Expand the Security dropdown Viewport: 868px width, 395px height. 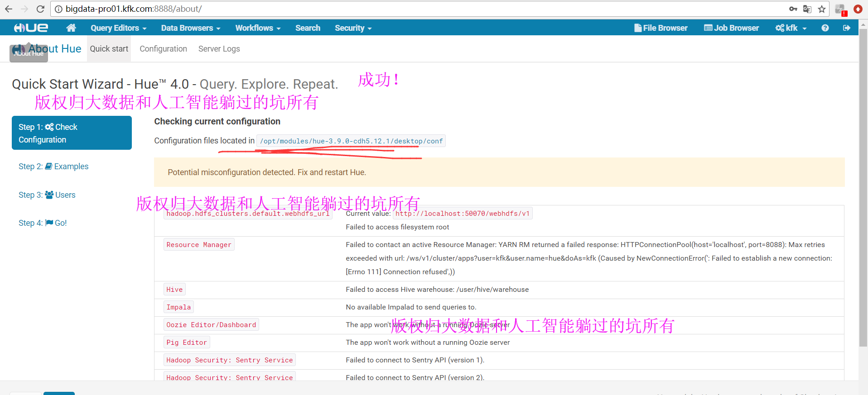(353, 28)
